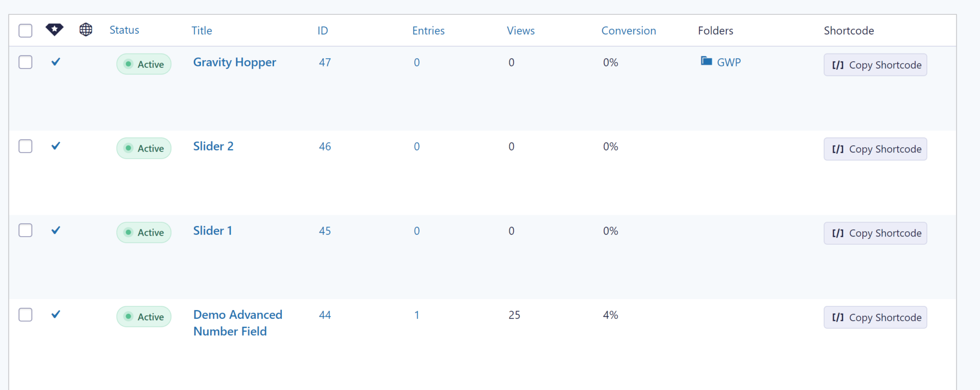980x390 pixels.
Task: Click the checkmark icon on Slider 1 row
Action: click(x=56, y=230)
